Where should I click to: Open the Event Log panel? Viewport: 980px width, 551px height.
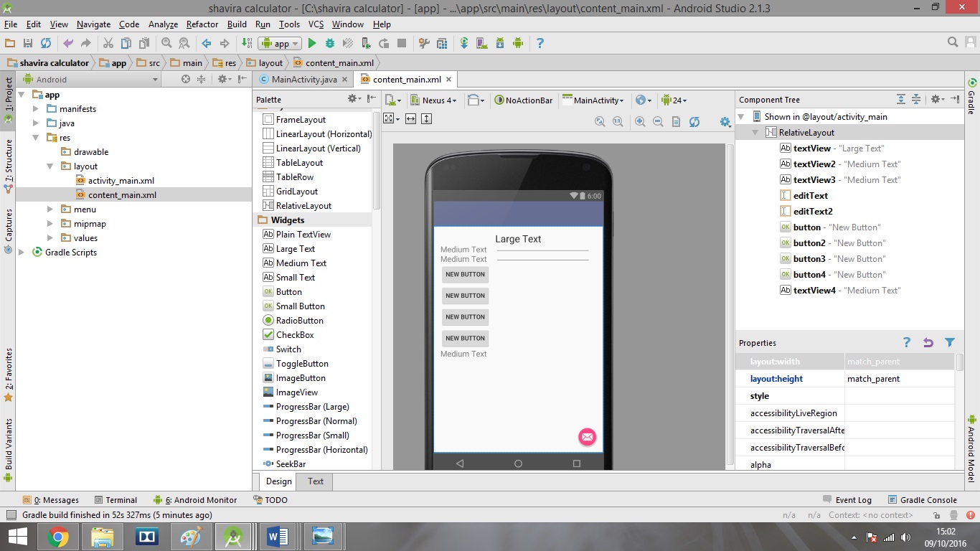pos(853,500)
